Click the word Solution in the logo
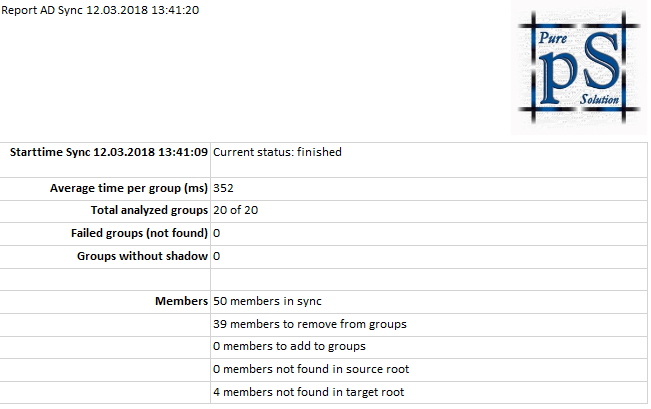This screenshot has width=651, height=409. 600,100
